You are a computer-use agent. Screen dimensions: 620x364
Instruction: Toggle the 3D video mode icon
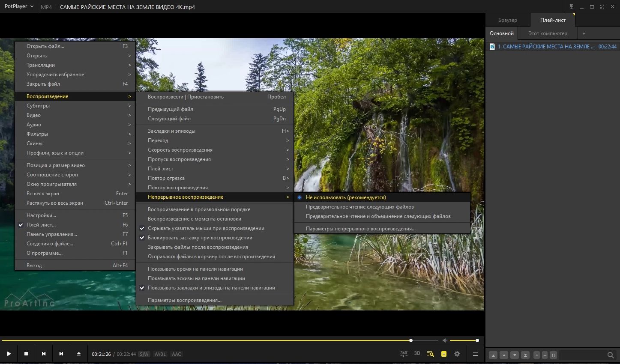[x=417, y=354]
